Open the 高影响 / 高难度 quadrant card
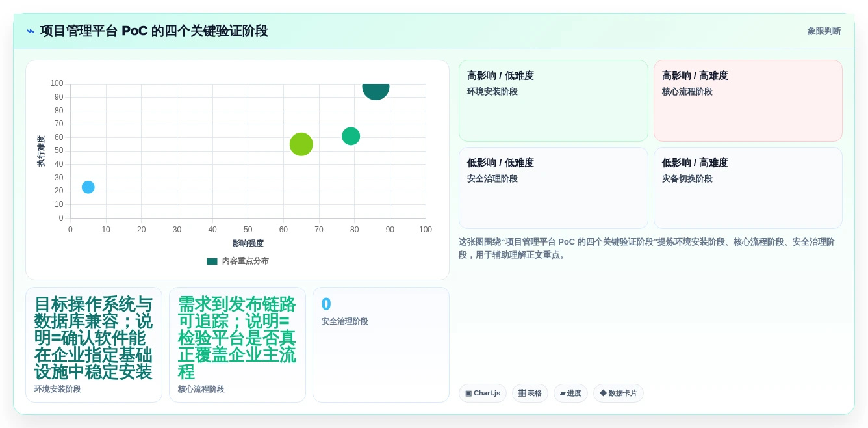Screen dimensions: 868x428 coord(748,101)
